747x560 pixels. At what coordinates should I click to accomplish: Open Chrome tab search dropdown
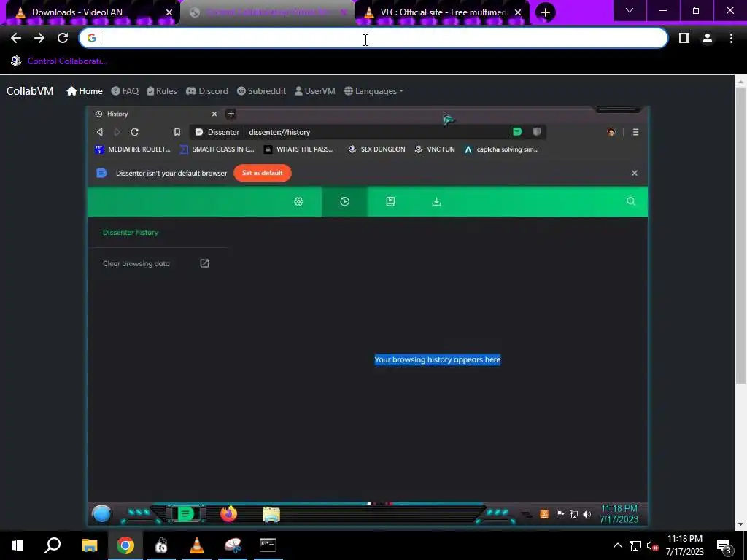[x=630, y=10]
